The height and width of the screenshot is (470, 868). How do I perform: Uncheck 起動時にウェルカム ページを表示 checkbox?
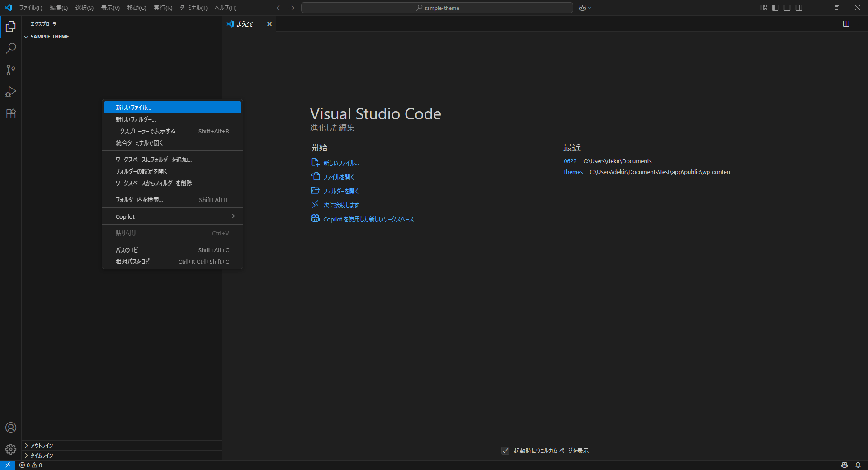(x=505, y=451)
